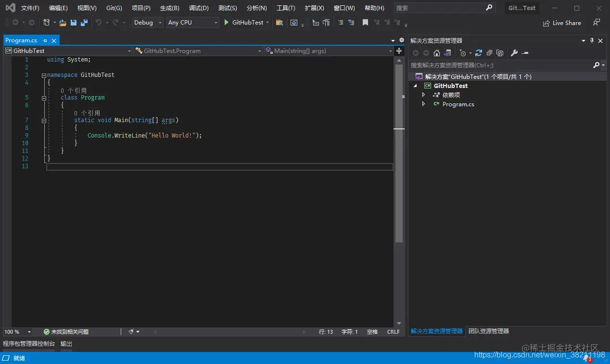Click the bookmark icon in the toolbar
This screenshot has height=364, width=610.
(365, 23)
